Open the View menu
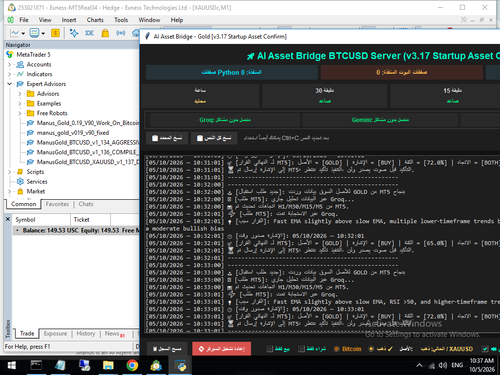500x375 pixels. click(x=45, y=20)
